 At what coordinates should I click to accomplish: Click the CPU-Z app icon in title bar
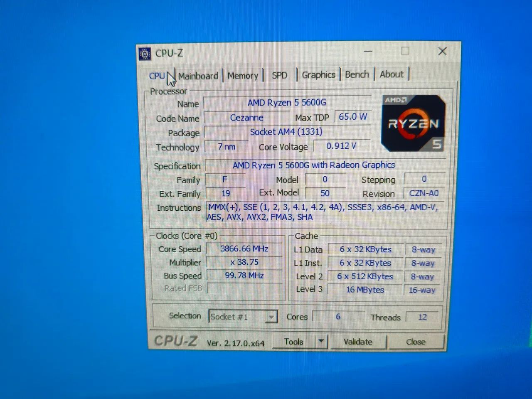145,54
